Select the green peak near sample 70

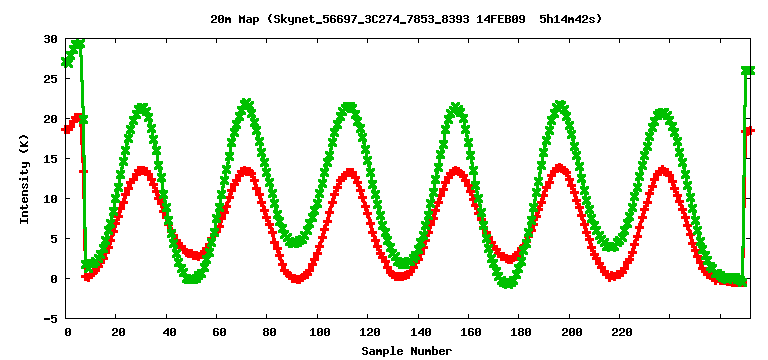pyautogui.click(x=246, y=104)
